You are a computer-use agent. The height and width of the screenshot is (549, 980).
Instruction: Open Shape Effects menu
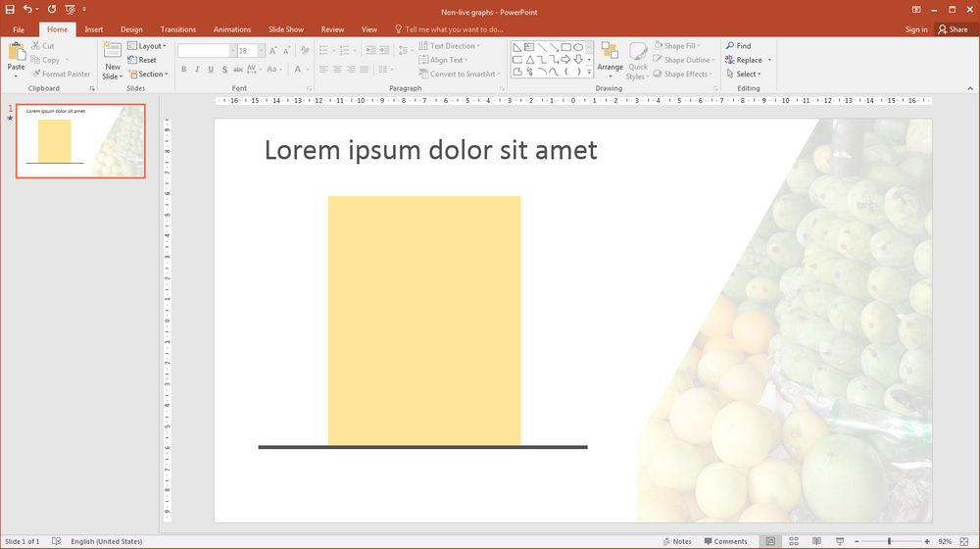[x=683, y=74]
